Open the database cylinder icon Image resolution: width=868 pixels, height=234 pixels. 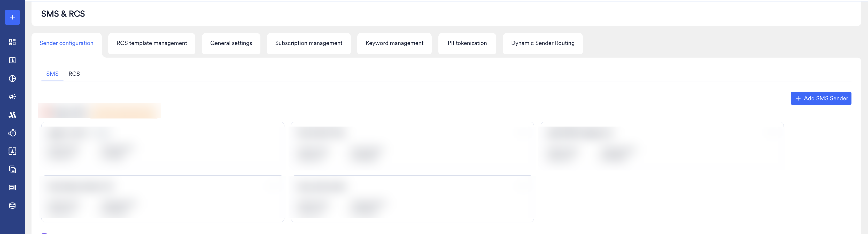pyautogui.click(x=12, y=206)
